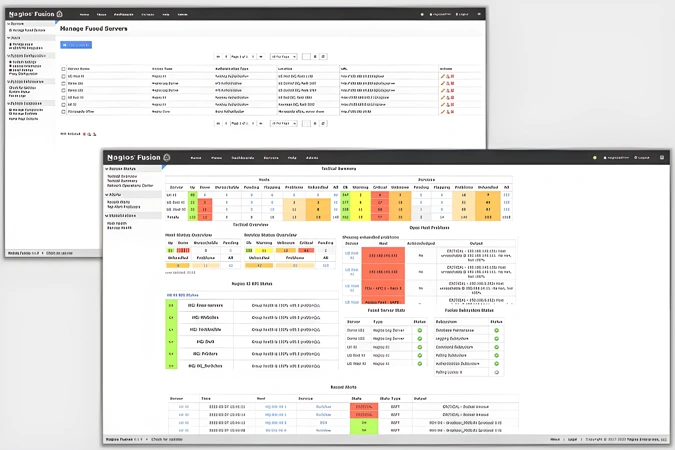Click the red delete icon in last server row
Screen dimensions: 675x450
pos(452,112)
